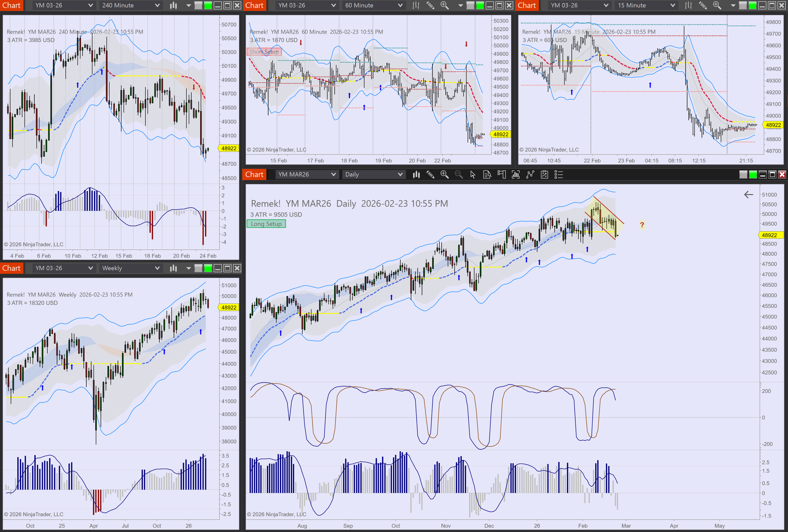Click the zoom in magnifier on 60 Minute chart
Image resolution: width=788 pixels, height=532 pixels.
click(444, 5)
